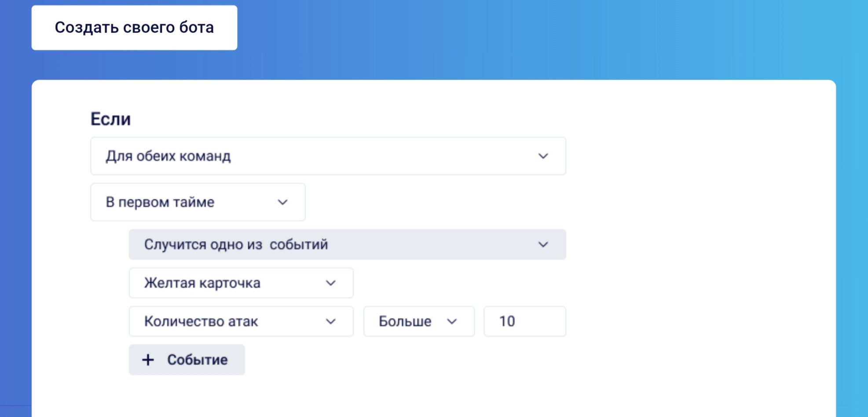The height and width of the screenshot is (417, 868).
Task: Click the chevron on В первом тайме
Action: (x=283, y=202)
